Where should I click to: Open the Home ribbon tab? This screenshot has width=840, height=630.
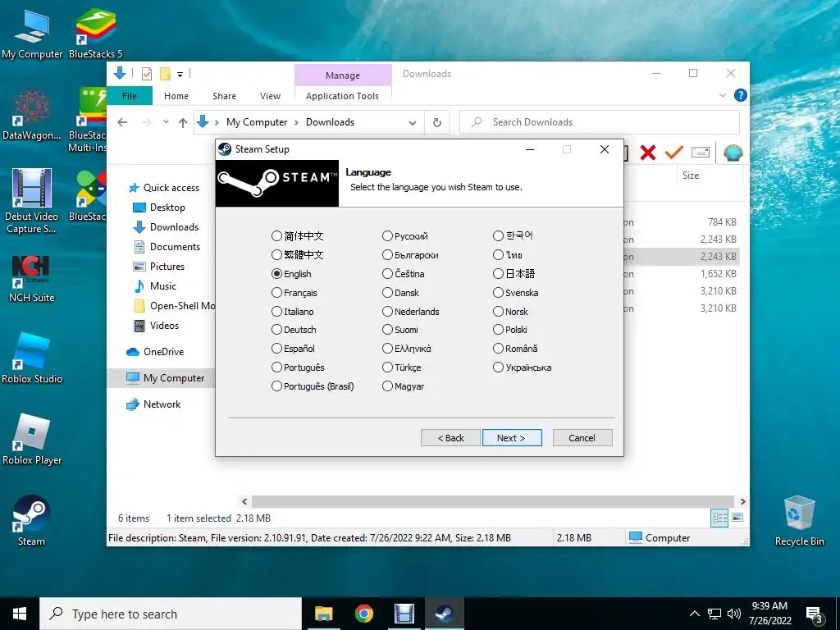pyautogui.click(x=176, y=96)
